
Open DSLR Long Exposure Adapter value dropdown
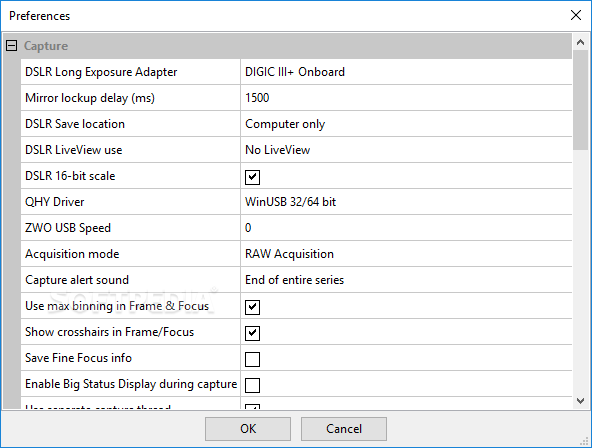[x=406, y=72]
